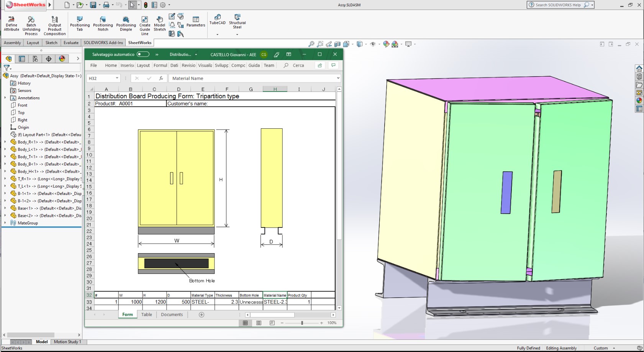Open the Model Stretch tool
The width and height of the screenshot is (644, 352).
[x=159, y=23]
